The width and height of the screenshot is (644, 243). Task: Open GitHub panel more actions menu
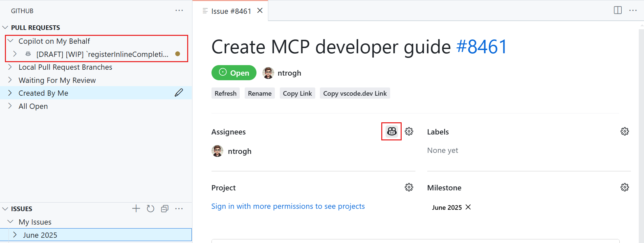click(179, 11)
